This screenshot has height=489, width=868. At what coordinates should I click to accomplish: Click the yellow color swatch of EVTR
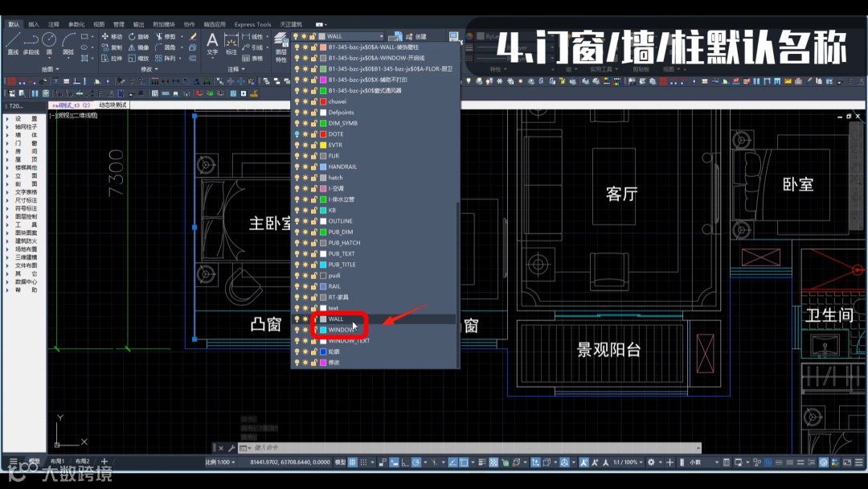(x=323, y=145)
